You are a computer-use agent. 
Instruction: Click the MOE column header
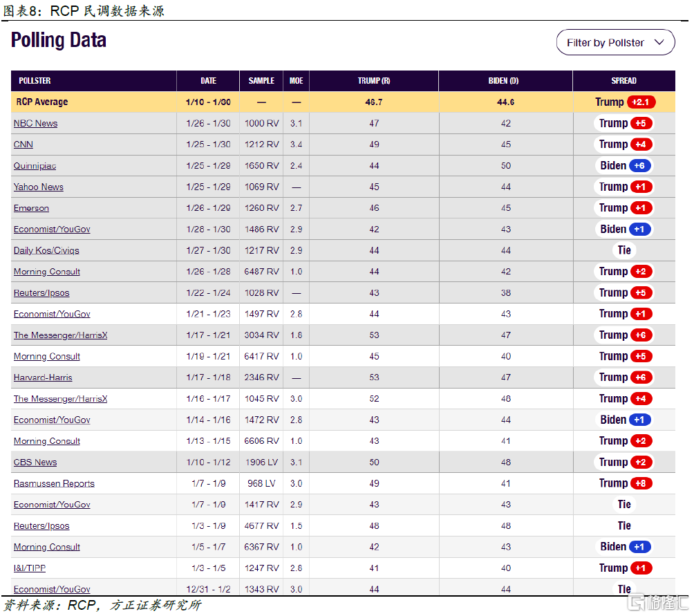tap(296, 81)
